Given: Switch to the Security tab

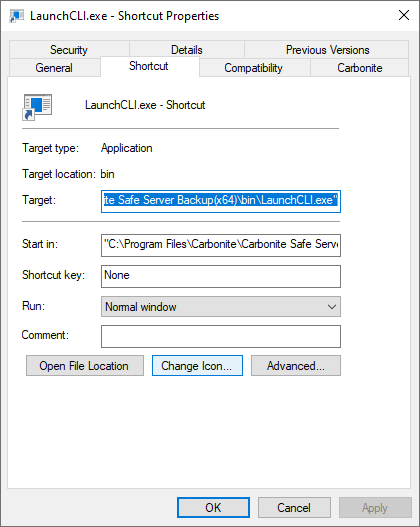Looking at the screenshot, I should coord(69,50).
